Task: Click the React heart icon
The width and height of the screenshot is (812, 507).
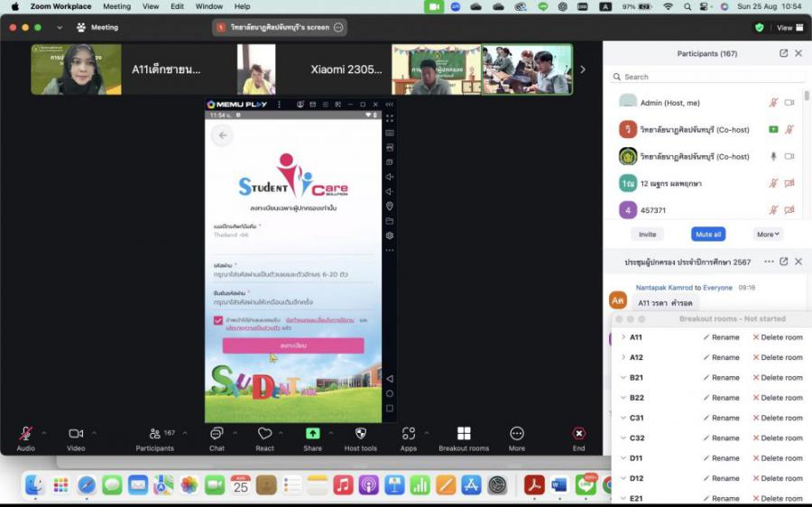Action: click(x=264, y=434)
